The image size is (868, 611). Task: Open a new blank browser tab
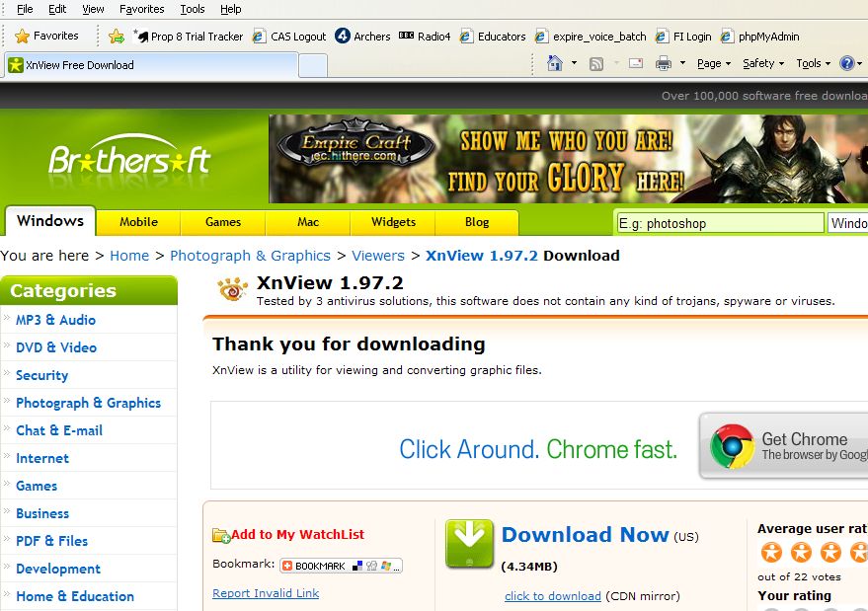point(313,66)
